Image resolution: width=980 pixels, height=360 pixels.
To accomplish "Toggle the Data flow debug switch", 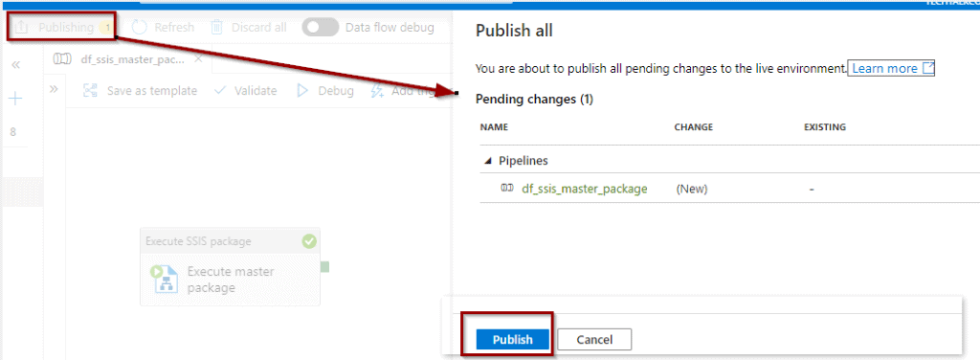I will pos(320,28).
